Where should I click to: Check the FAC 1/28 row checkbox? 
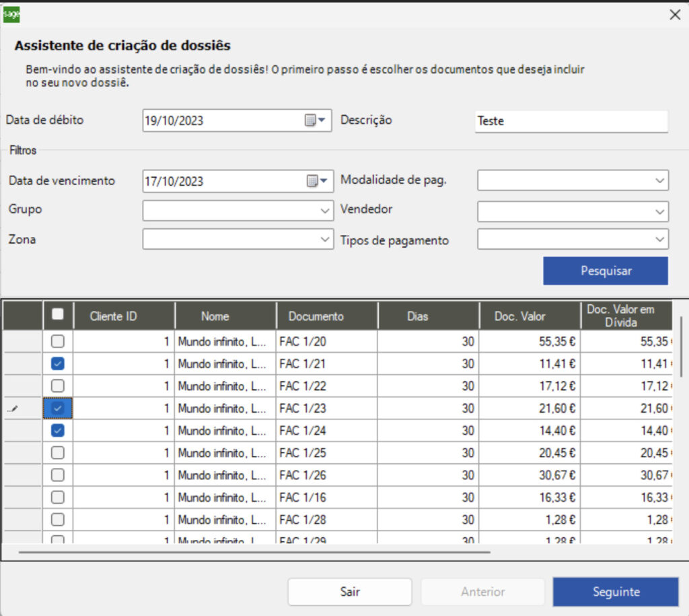(58, 520)
